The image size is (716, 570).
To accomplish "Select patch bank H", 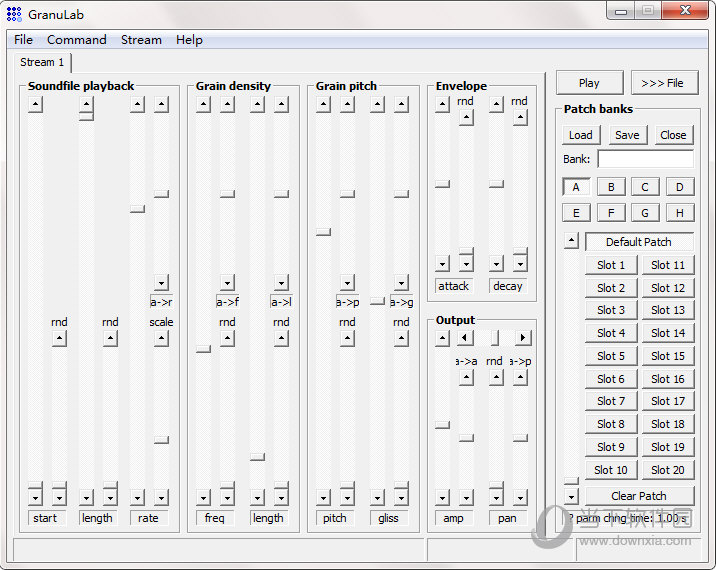I will [x=680, y=213].
